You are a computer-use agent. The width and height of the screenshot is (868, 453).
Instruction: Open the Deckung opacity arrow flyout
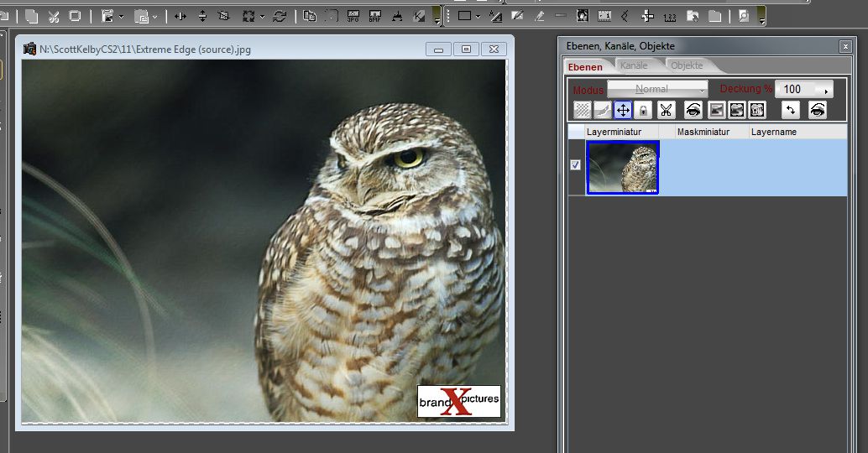[x=826, y=90]
